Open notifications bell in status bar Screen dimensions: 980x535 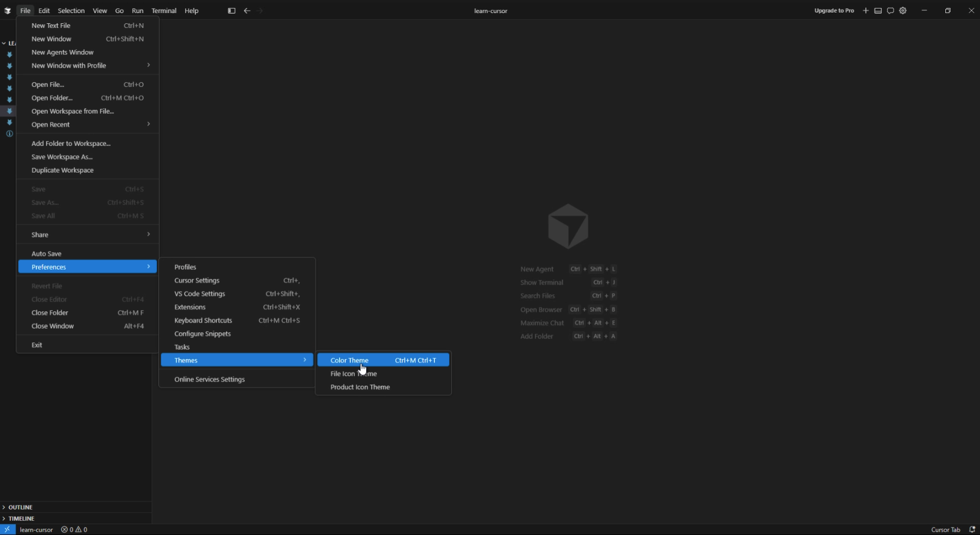[x=972, y=529]
